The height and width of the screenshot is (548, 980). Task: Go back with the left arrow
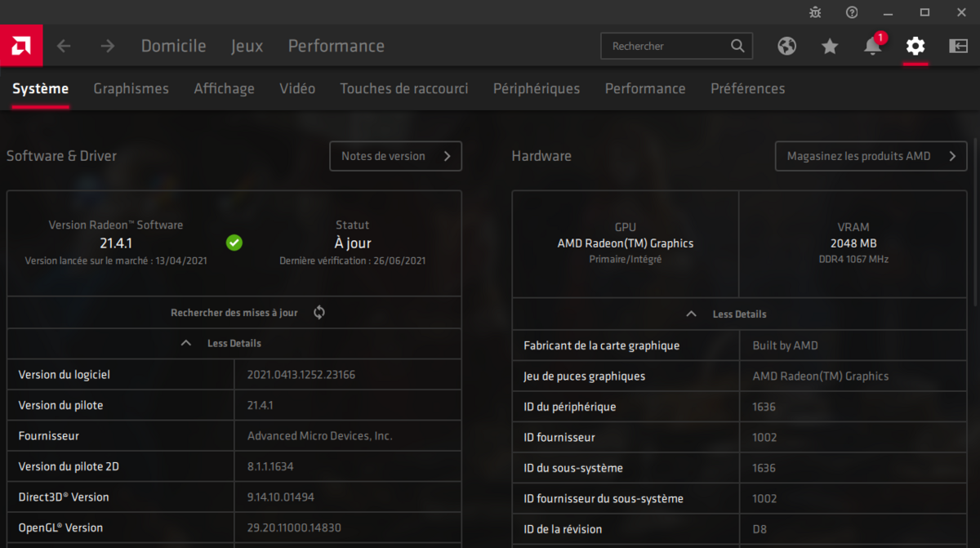(x=64, y=47)
